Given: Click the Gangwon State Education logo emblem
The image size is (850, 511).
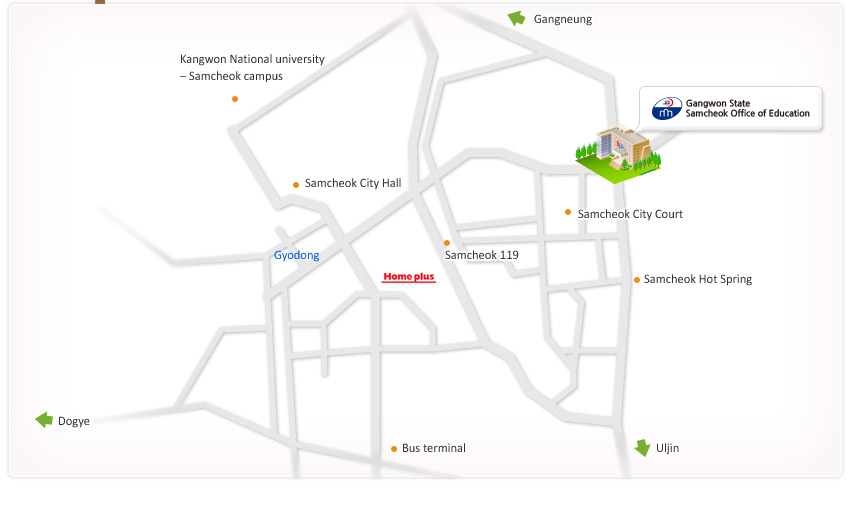Looking at the screenshot, I should tap(666, 108).
